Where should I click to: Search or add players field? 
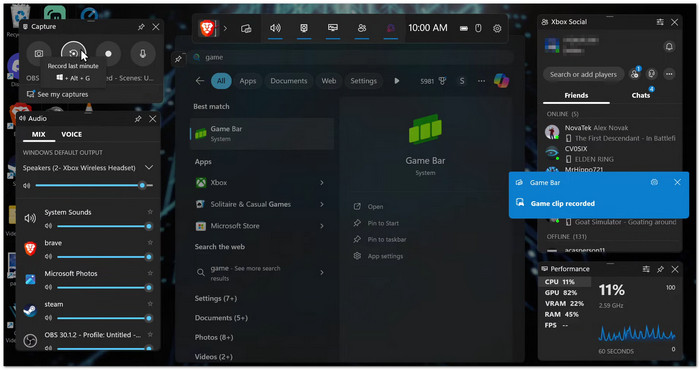pyautogui.click(x=583, y=75)
